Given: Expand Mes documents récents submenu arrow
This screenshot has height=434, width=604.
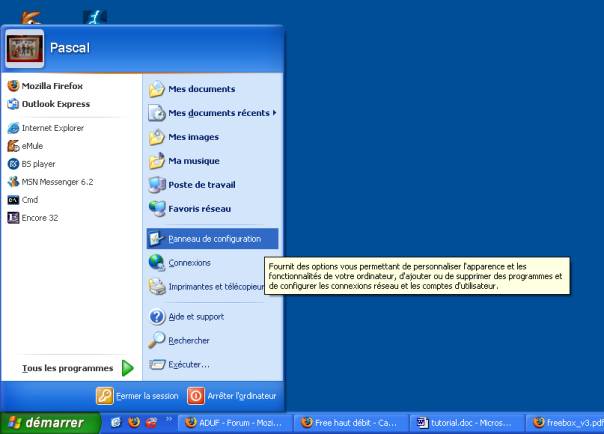Looking at the screenshot, I should pos(275,113).
